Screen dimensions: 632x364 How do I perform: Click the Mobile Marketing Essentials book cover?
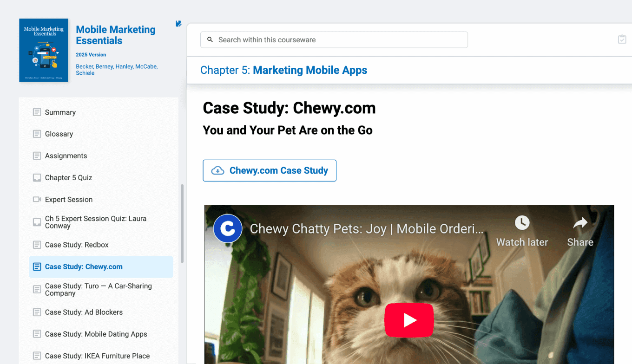[x=44, y=50]
